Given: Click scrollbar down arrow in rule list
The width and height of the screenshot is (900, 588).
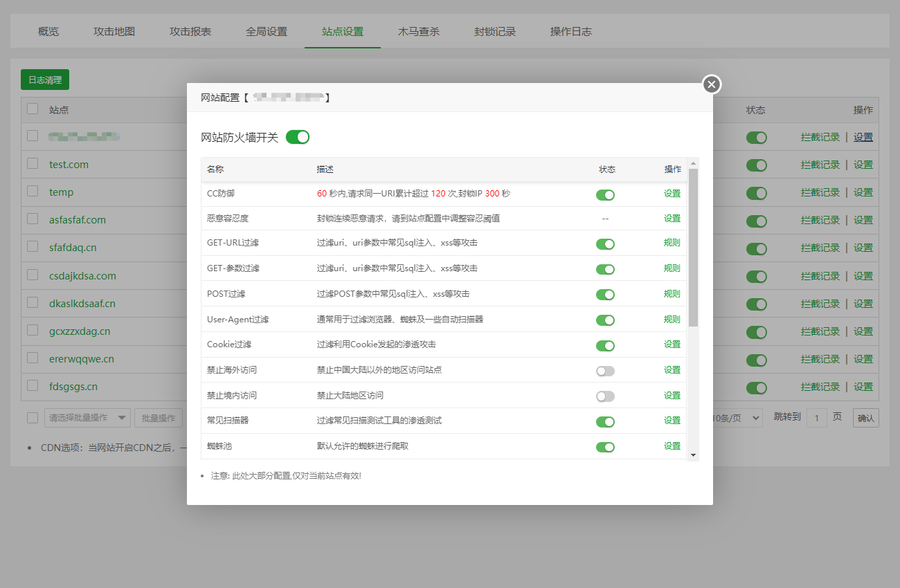Looking at the screenshot, I should pos(693,454).
